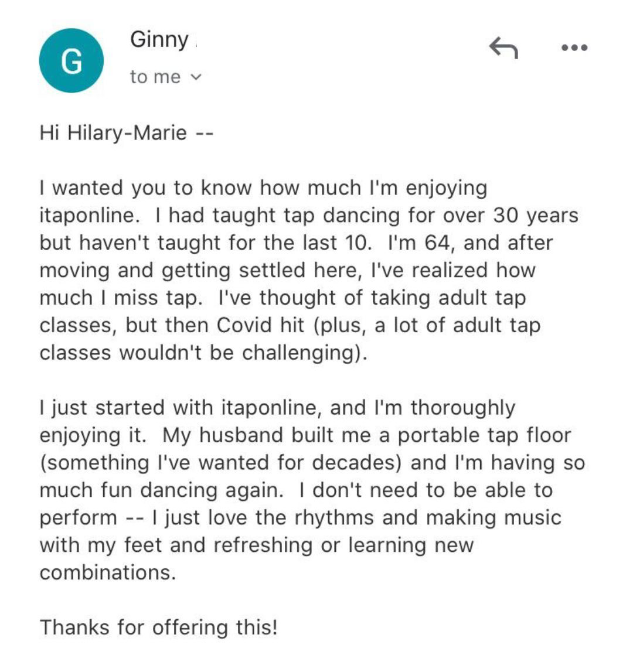The height and width of the screenshot is (672, 633).
Task: Click the name "Hilary-Marie" in the greeting
Action: 127,132
